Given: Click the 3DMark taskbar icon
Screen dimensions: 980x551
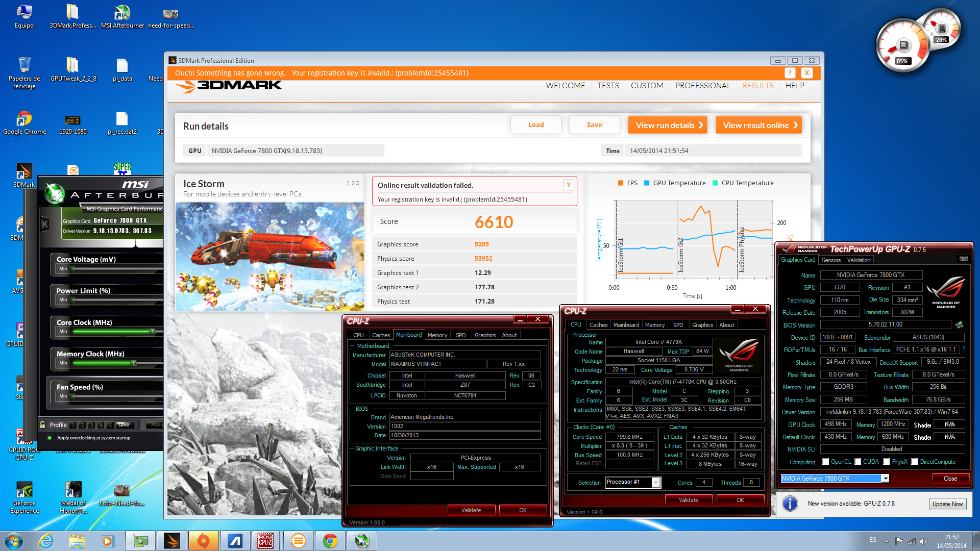Looking at the screenshot, I should (x=172, y=541).
